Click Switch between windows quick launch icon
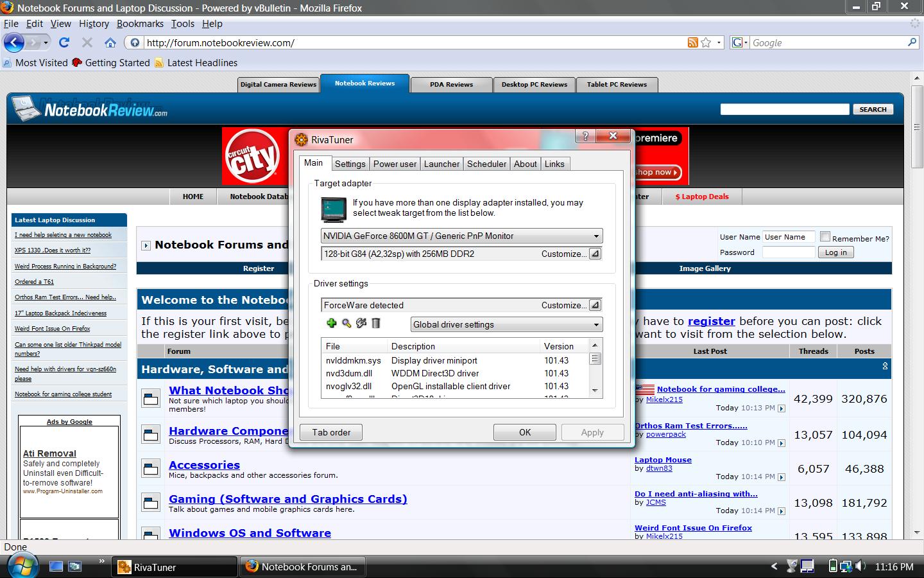Image resolution: width=924 pixels, height=578 pixels. click(75, 566)
